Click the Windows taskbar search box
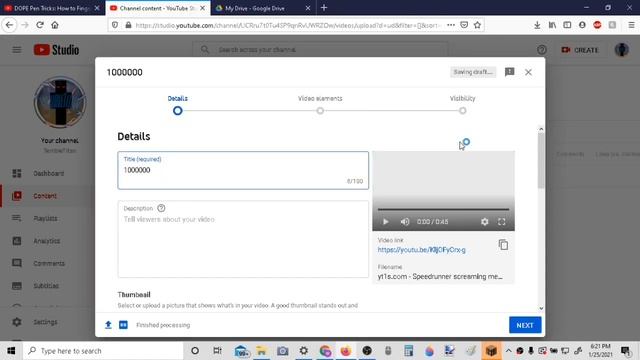640x360 pixels. coord(103,351)
